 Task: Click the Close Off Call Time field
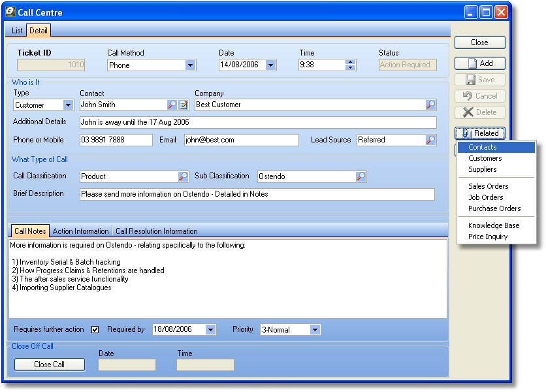tap(205, 365)
